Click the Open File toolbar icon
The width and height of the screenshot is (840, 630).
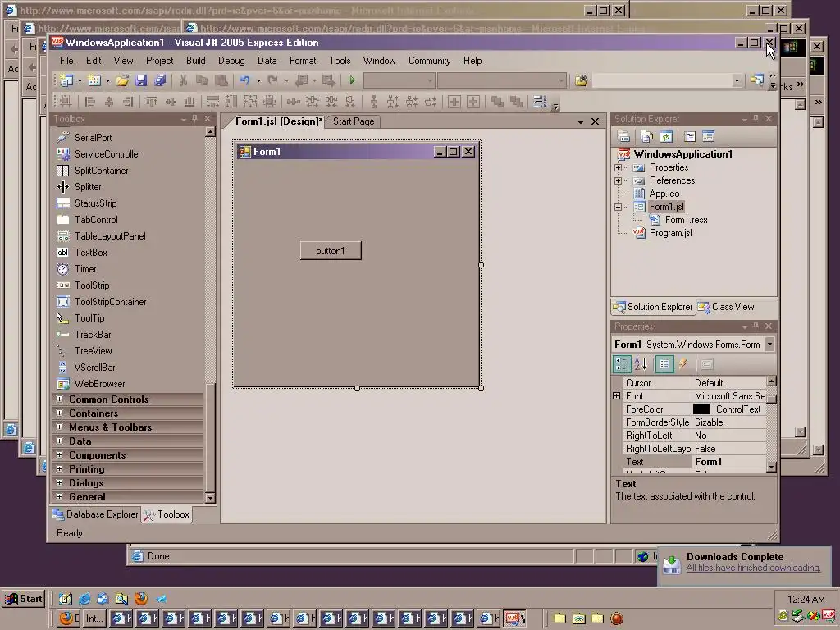tap(122, 81)
